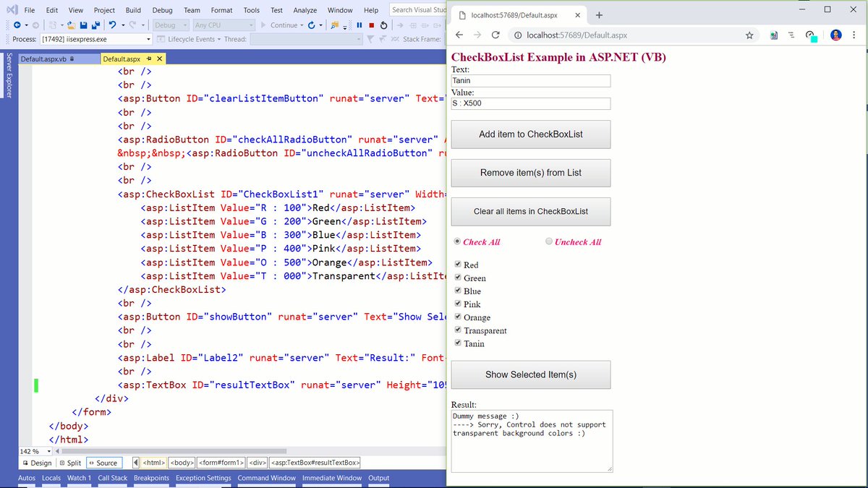This screenshot has height=488, width=868.
Task: Bookmark this page with the star icon
Action: pyautogui.click(x=749, y=35)
